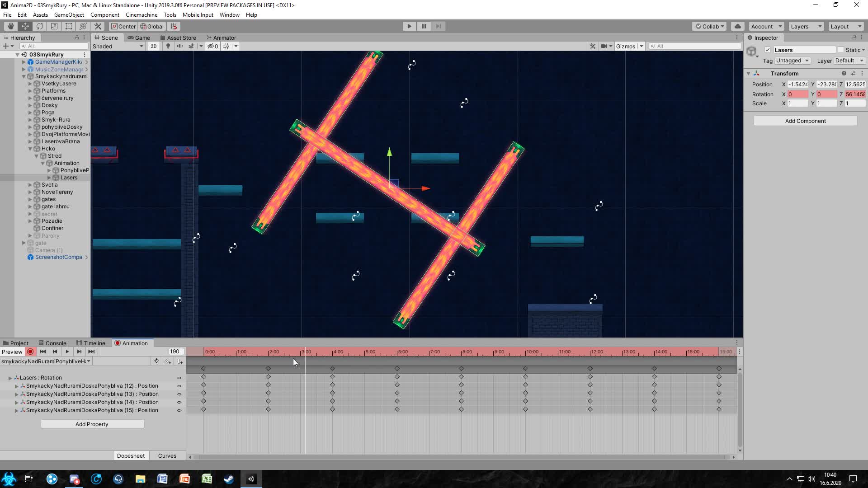This screenshot has width=868, height=488.
Task: Select the Rotate tool in the toolbar
Action: 39,26
